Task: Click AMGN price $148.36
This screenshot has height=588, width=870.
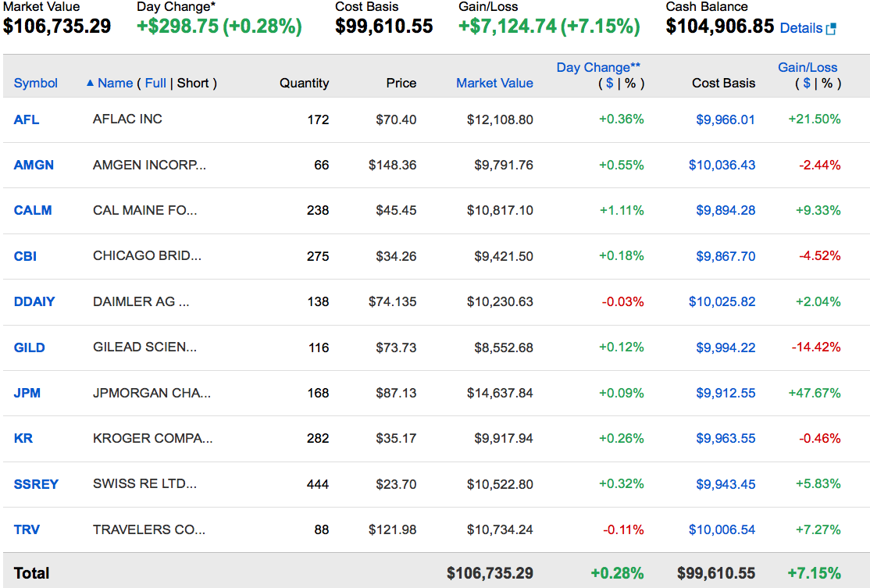Action: pos(392,165)
